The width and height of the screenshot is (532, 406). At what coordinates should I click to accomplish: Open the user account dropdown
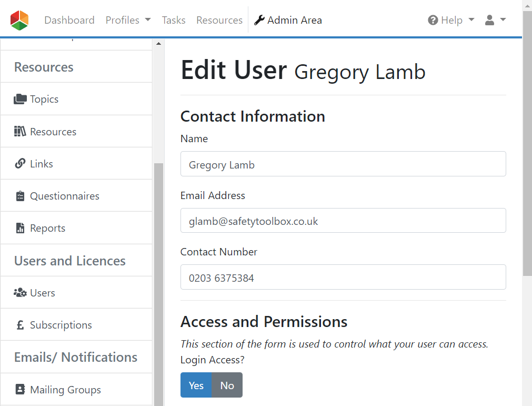tap(495, 21)
